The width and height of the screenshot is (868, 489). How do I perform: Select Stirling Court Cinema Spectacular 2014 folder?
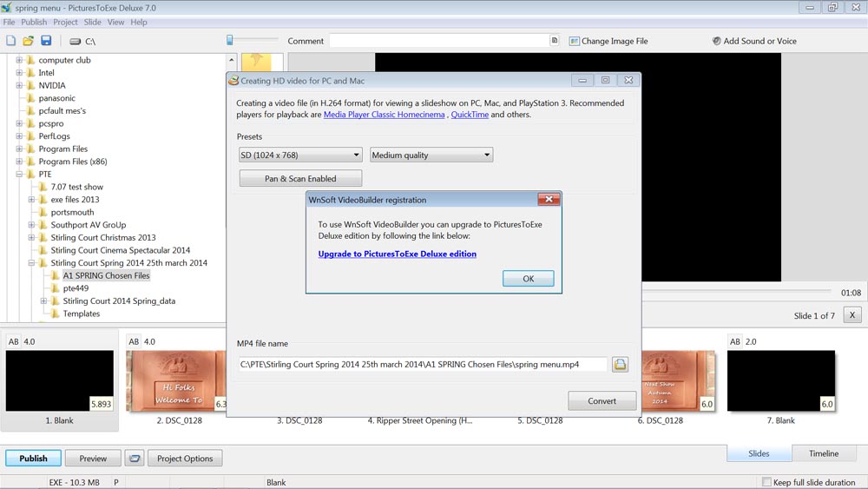[120, 250]
